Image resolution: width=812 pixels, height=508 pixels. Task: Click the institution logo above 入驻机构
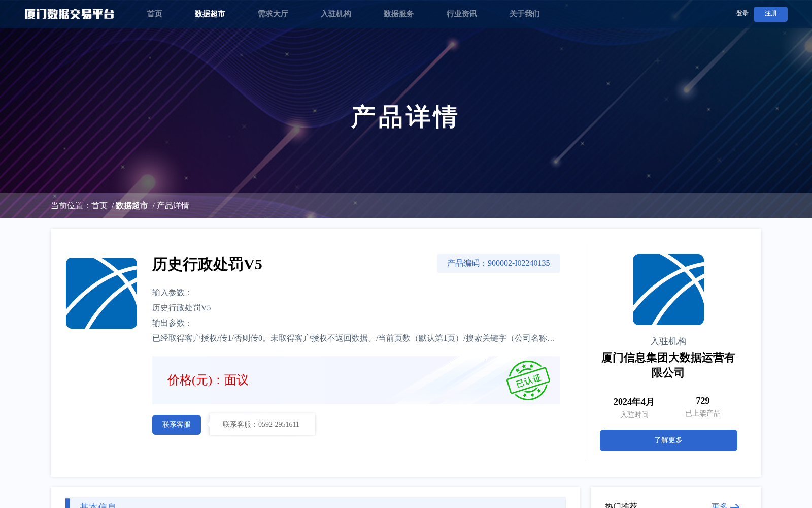coord(668,290)
